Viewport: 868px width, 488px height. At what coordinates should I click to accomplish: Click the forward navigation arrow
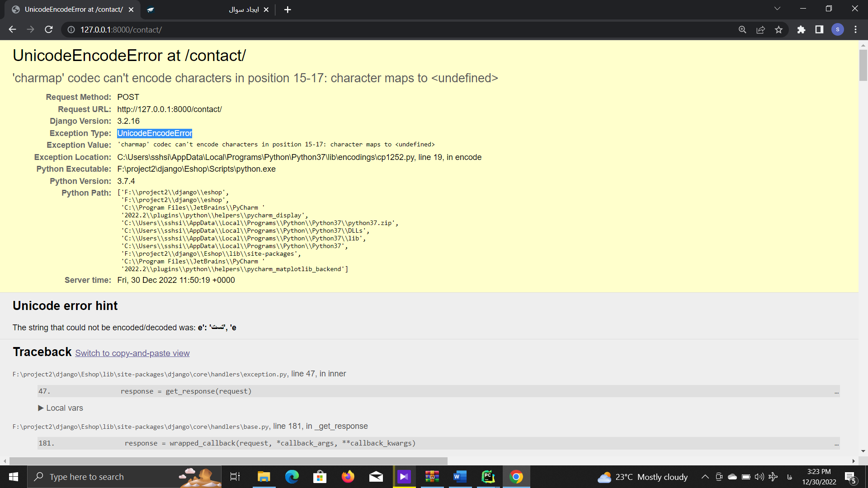[x=30, y=29]
